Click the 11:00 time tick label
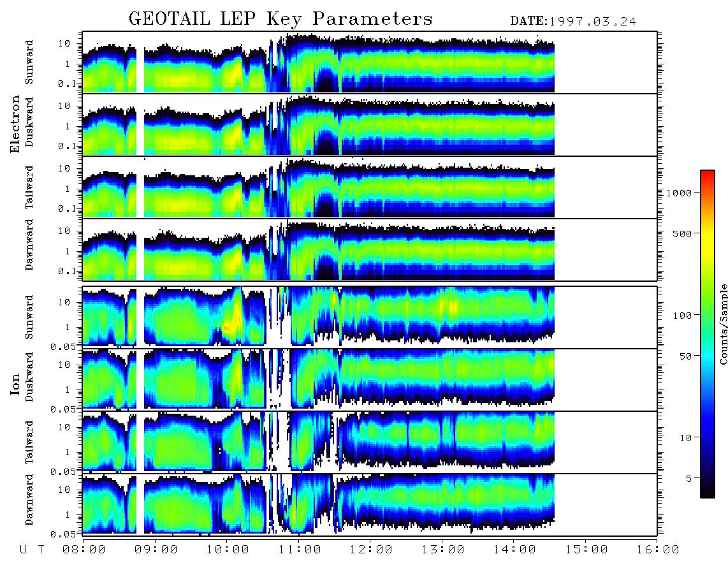Image resolution: width=728 pixels, height=561 pixels. point(300,550)
